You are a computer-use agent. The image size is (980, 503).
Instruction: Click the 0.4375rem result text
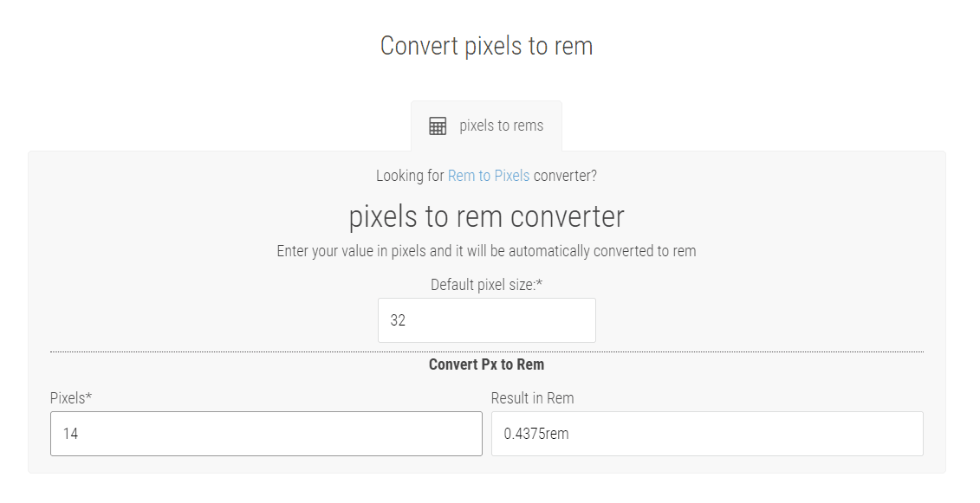pos(536,434)
